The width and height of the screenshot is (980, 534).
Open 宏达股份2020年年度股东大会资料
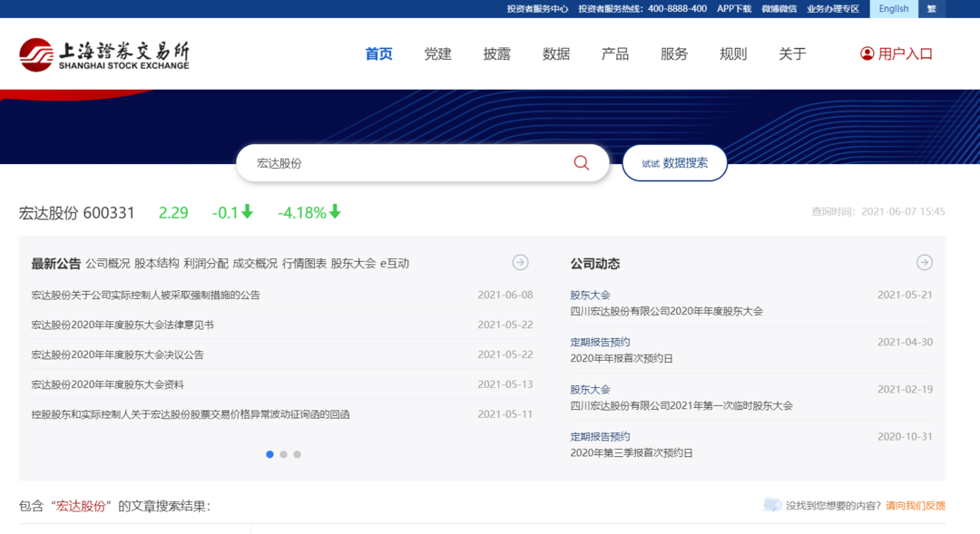coord(107,384)
